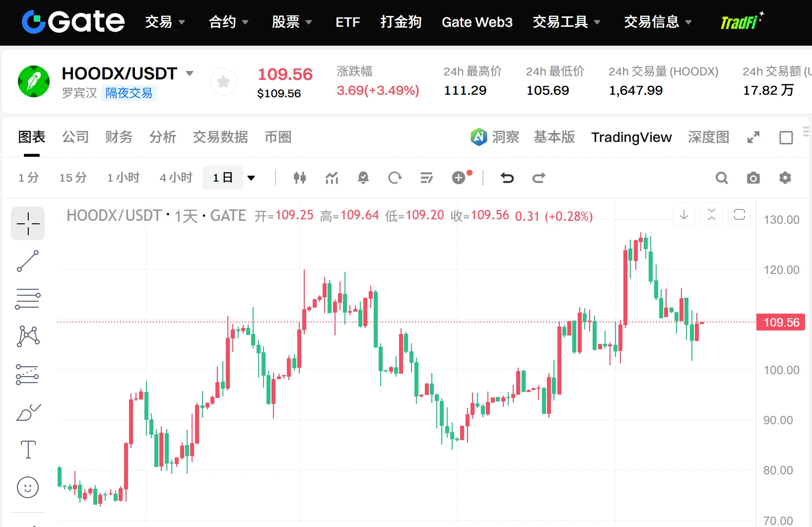Select the 1小时 timeframe
Image resolution: width=812 pixels, height=527 pixels.
pyautogui.click(x=124, y=178)
